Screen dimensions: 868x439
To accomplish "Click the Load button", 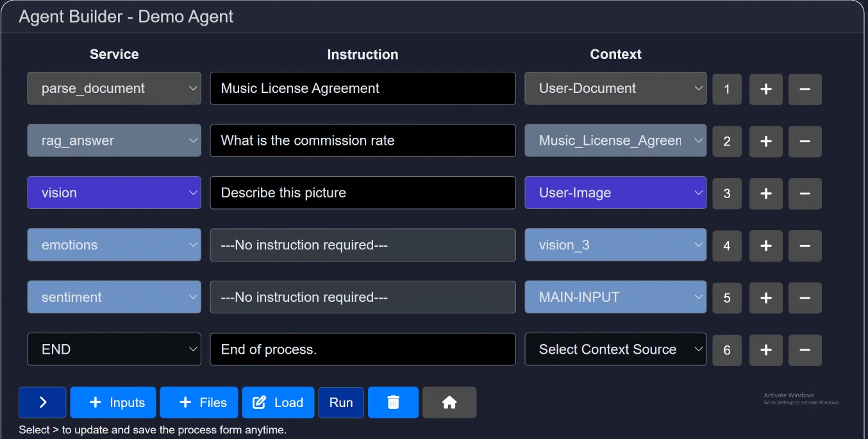I will click(278, 402).
